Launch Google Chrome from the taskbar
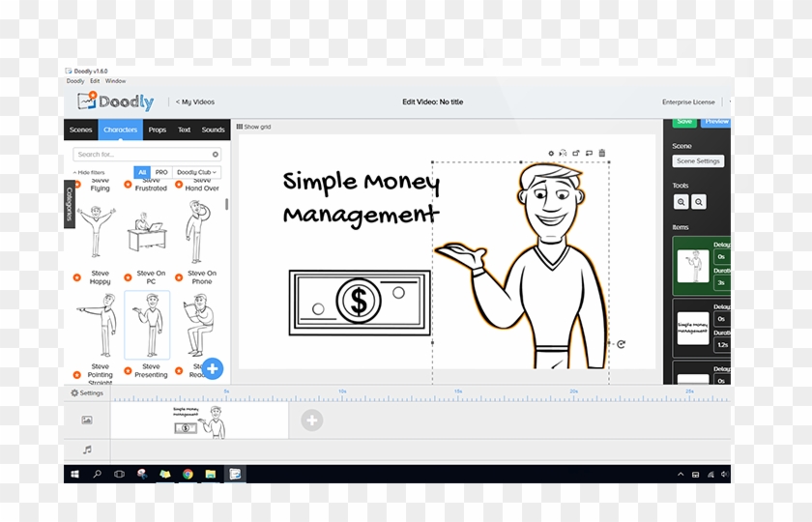 tap(188, 474)
